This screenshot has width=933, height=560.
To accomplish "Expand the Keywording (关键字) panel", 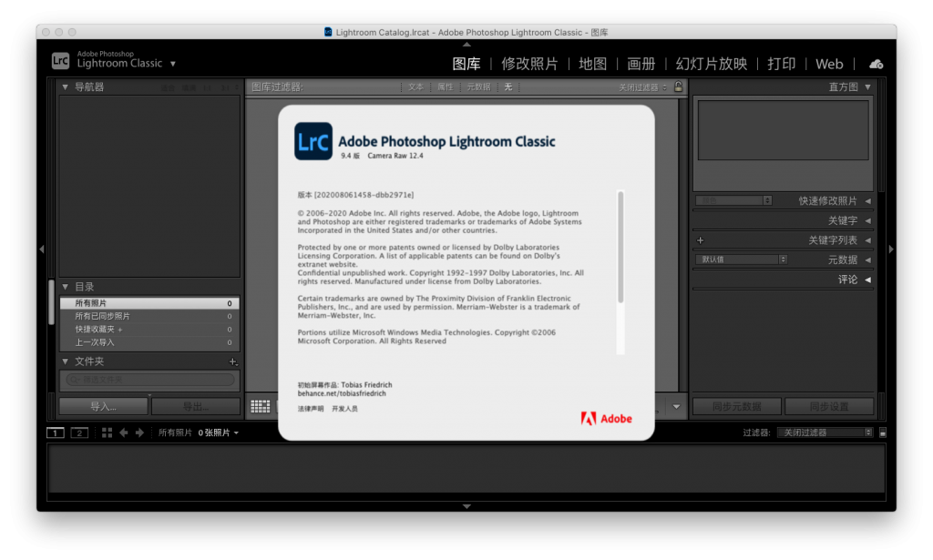I will [x=868, y=220].
